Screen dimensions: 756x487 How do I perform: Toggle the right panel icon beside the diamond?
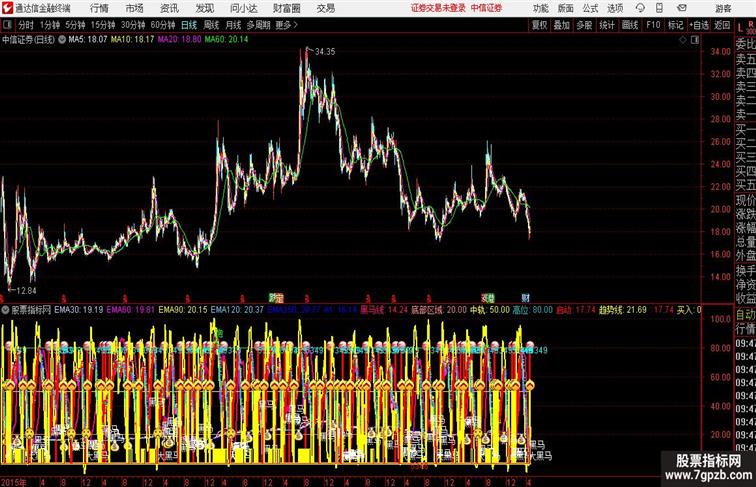pyautogui.click(x=695, y=40)
